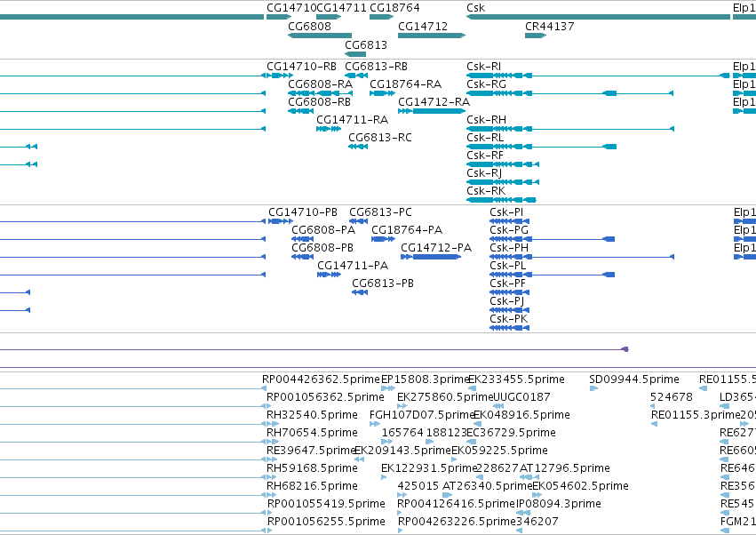Select the Csk-RH transcript label
Viewport: 756px width, 535px height.
pyautogui.click(x=486, y=120)
